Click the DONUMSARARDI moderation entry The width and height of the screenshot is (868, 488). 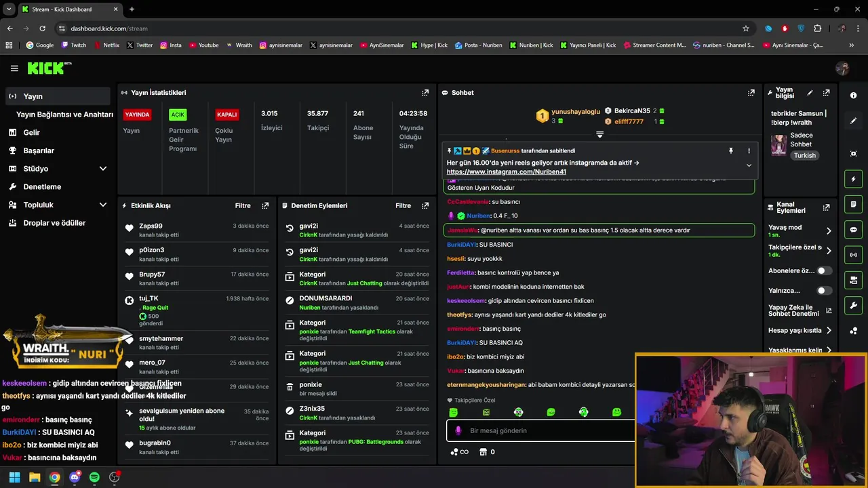357,302
